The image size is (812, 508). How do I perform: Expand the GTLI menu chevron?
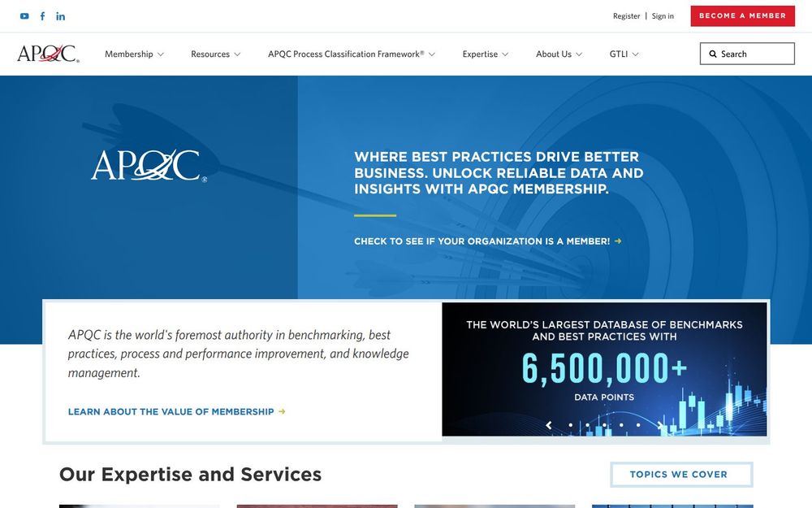pos(636,54)
